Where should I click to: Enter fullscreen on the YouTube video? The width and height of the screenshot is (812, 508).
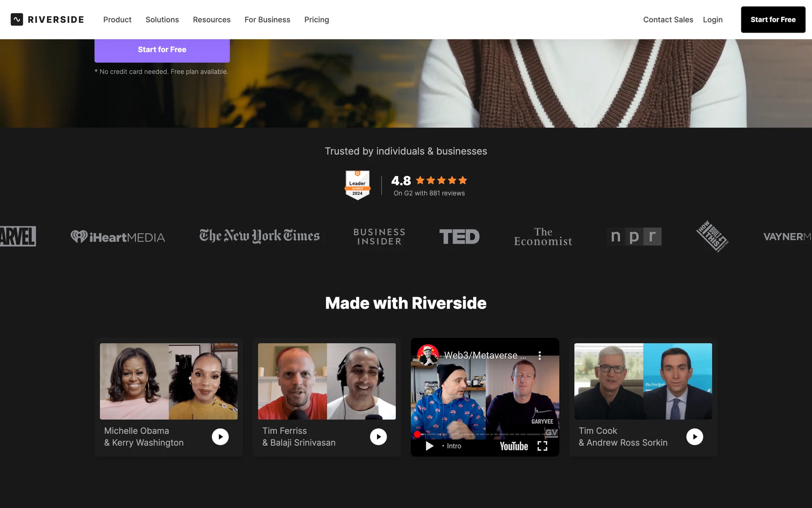542,446
